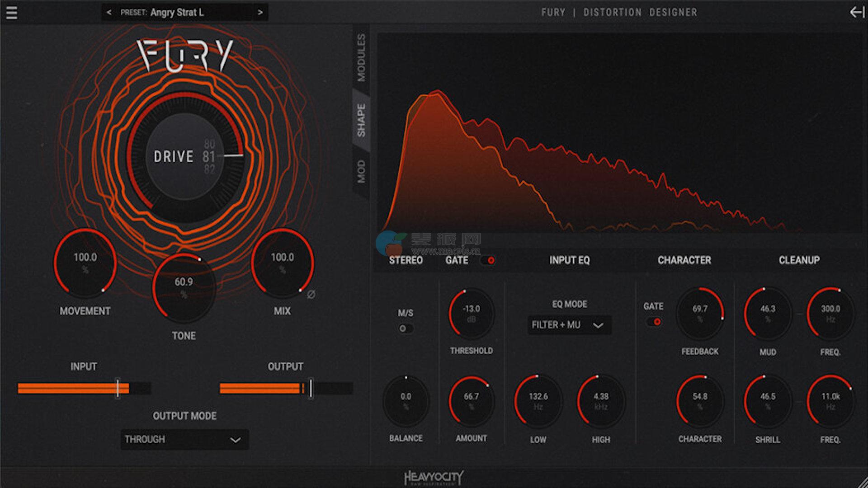Click the input EQ HIGH knob
868x488 pixels.
pos(601,401)
